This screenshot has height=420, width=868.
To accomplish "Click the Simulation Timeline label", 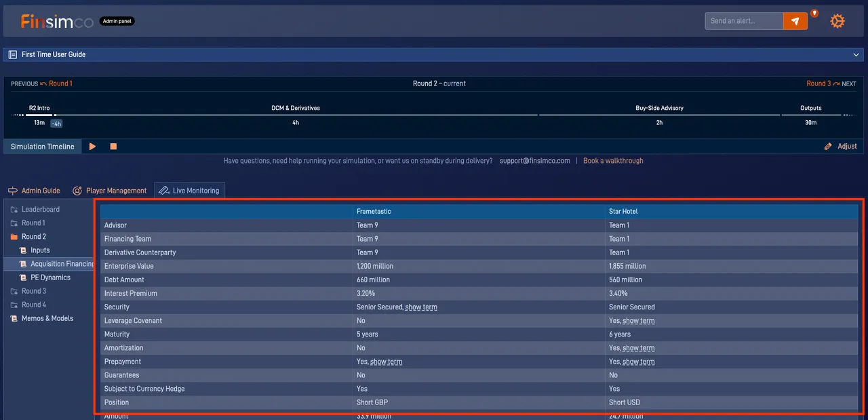I will (42, 147).
